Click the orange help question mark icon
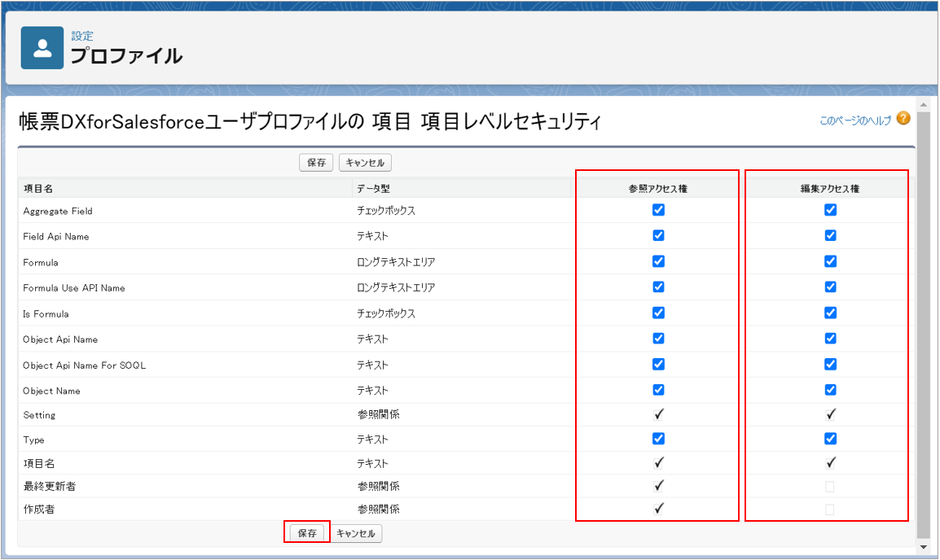940x560 pixels. [903, 119]
